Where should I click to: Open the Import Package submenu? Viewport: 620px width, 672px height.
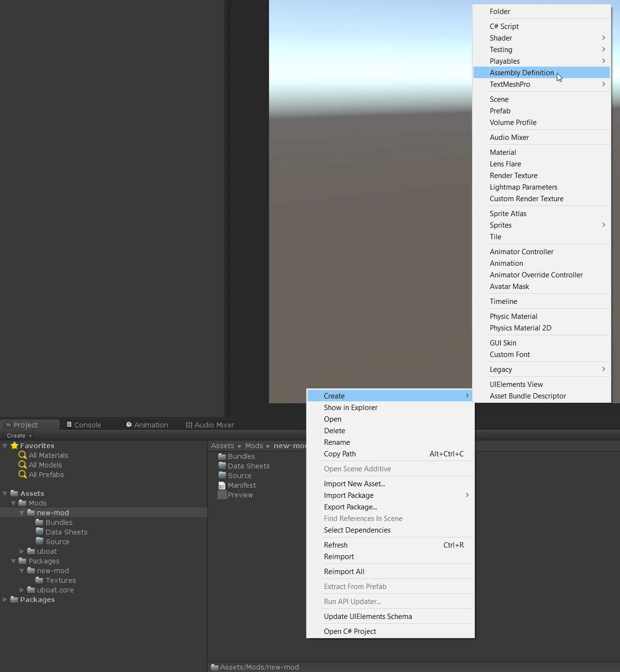(x=390, y=495)
